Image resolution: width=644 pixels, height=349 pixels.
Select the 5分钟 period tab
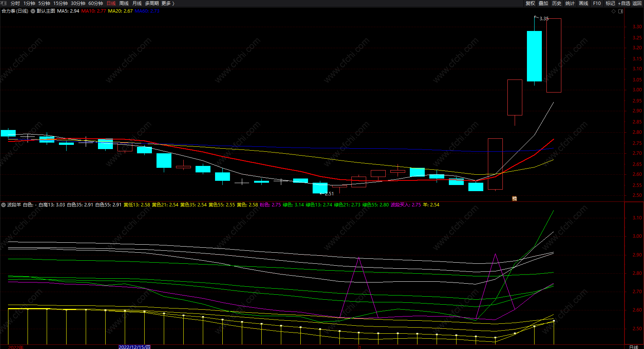pos(44,3)
